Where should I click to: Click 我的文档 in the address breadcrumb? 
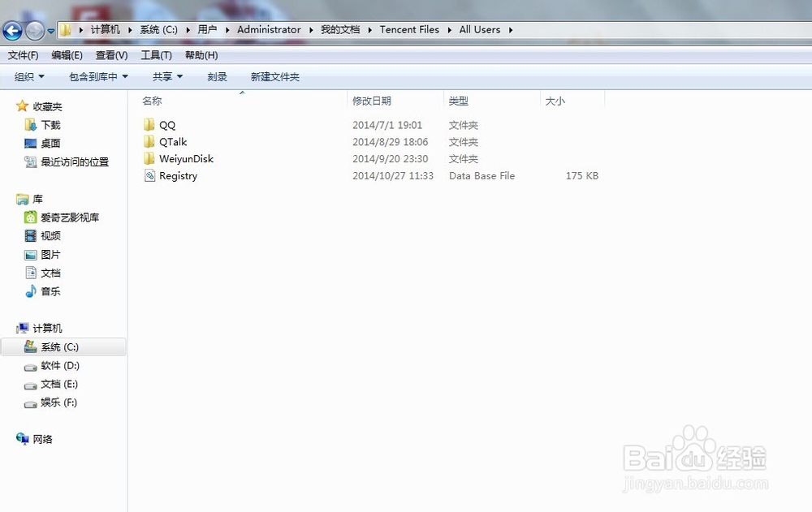[x=339, y=29]
